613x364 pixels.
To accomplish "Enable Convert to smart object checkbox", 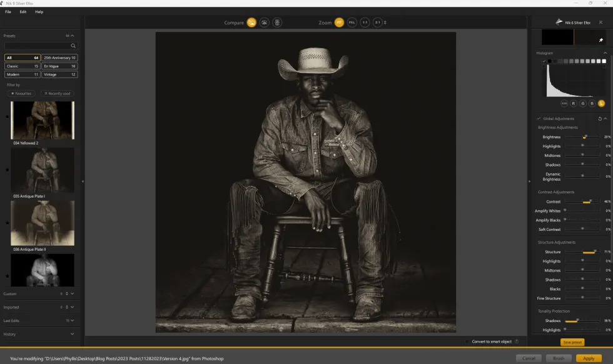I will [x=467, y=341].
